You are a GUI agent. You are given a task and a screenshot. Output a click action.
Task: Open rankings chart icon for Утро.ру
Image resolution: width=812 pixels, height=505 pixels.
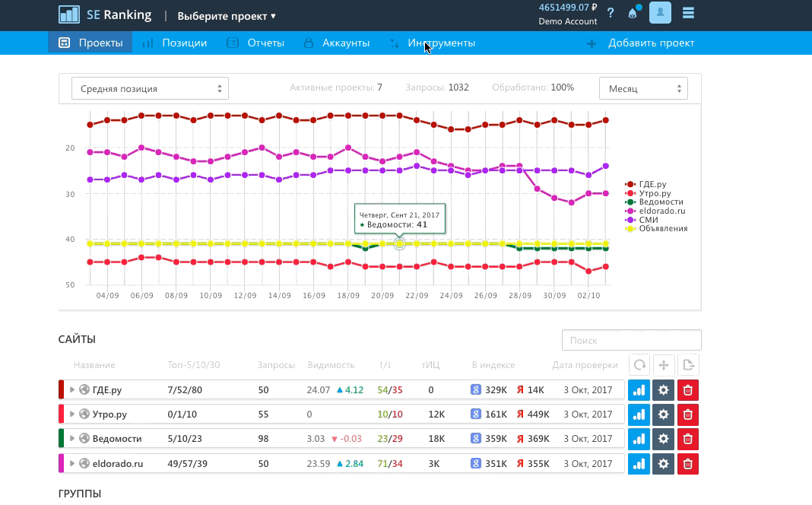pos(639,414)
